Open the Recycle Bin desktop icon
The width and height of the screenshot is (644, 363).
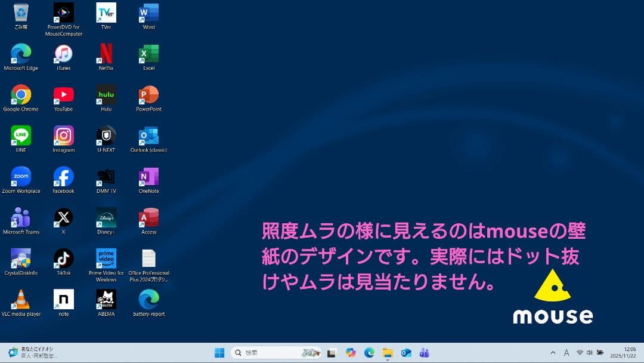[21, 17]
